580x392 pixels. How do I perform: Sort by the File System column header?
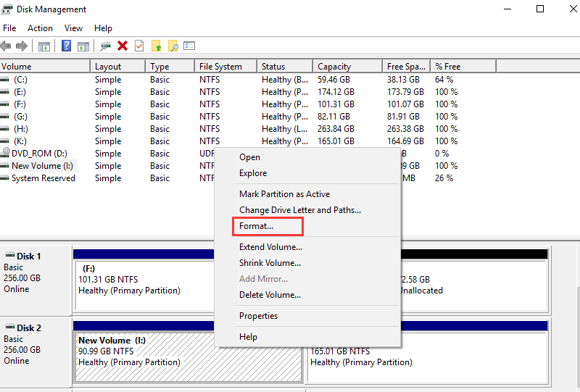coord(225,67)
